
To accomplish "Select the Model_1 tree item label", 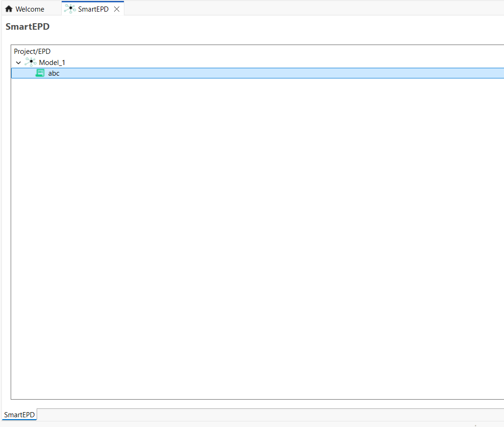I will pos(52,62).
